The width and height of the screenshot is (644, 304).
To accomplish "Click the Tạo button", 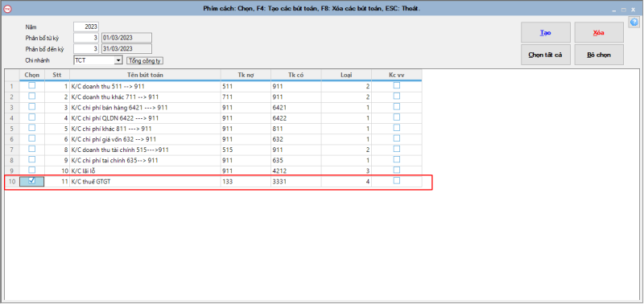I will click(x=546, y=32).
